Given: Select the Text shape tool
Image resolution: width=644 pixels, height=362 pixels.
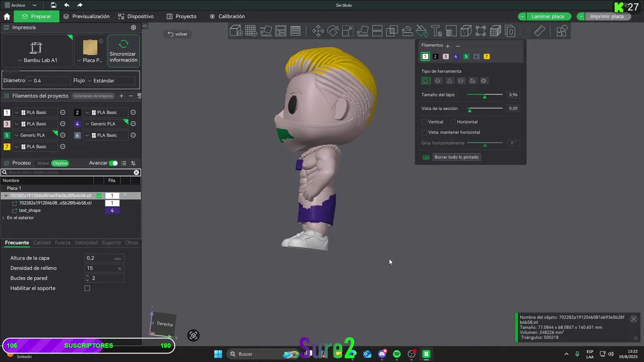Looking at the screenshot, I should coord(436,31).
